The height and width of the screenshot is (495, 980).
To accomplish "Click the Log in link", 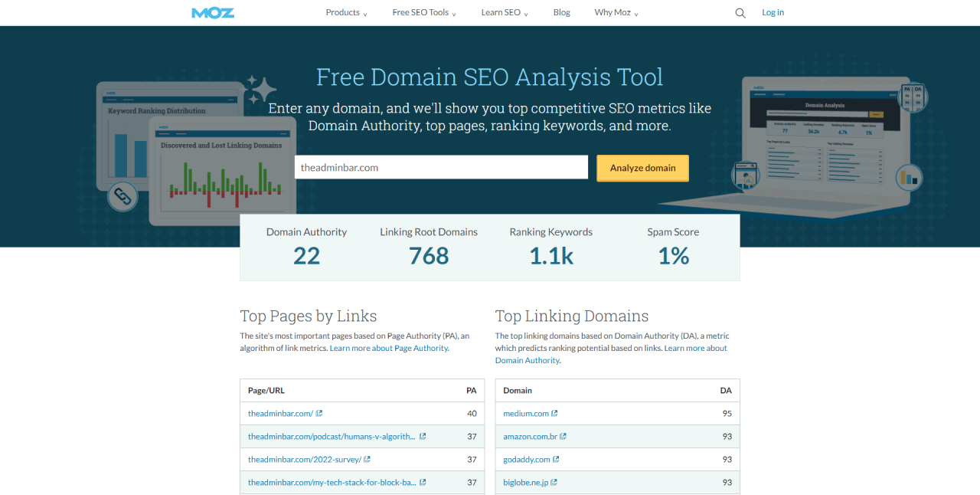I will [773, 12].
